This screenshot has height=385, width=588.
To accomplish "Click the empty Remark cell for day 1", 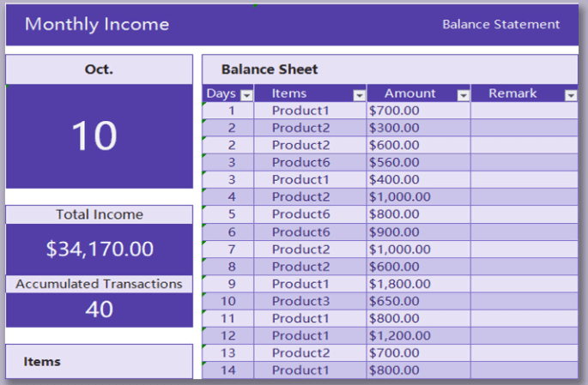I will [x=524, y=111].
